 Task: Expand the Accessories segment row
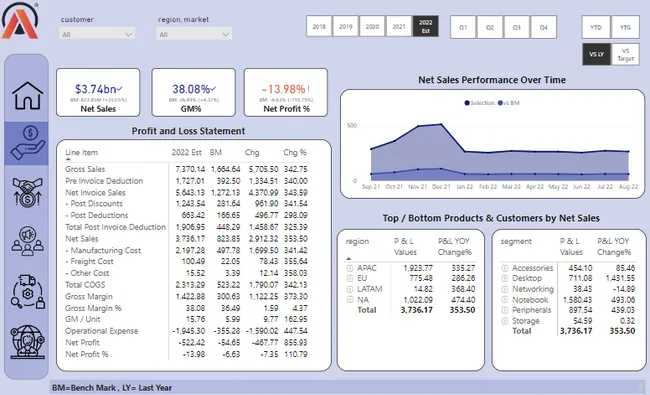click(x=504, y=268)
